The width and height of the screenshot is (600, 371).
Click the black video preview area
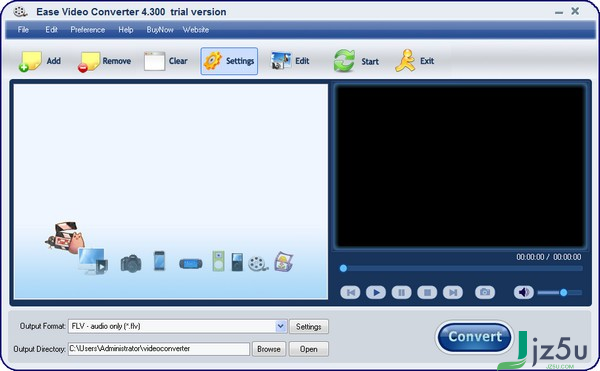coord(460,166)
